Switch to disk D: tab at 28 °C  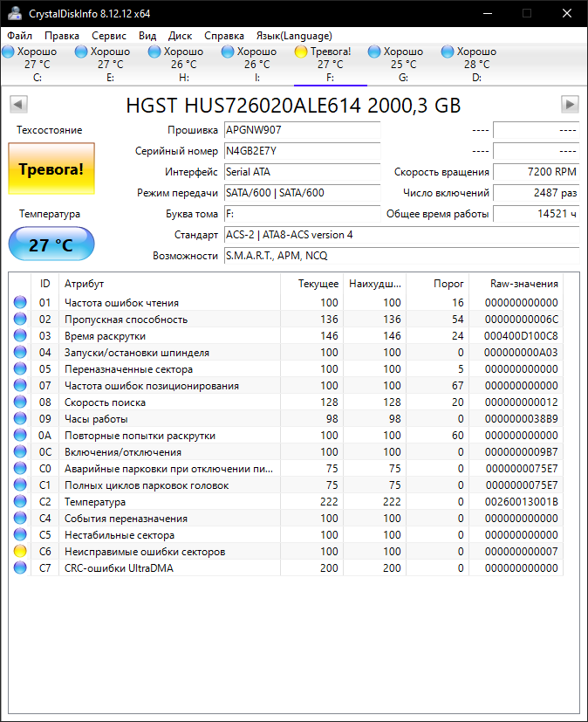476,64
